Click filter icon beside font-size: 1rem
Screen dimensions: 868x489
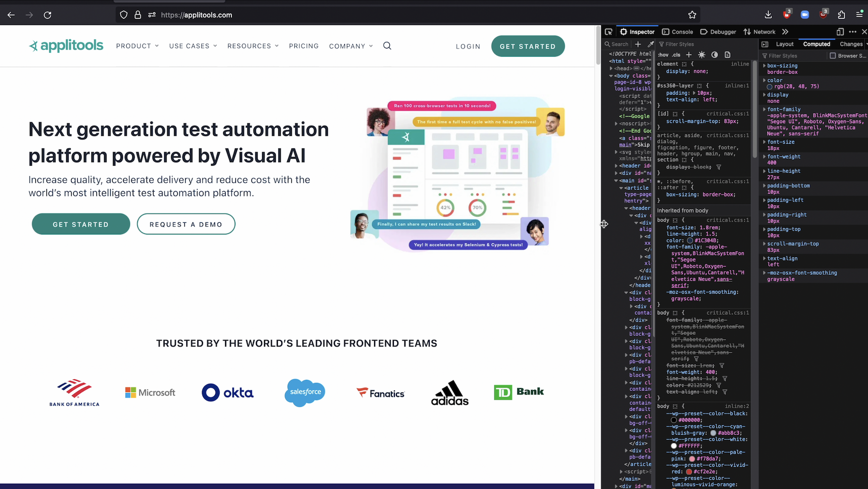click(x=722, y=366)
